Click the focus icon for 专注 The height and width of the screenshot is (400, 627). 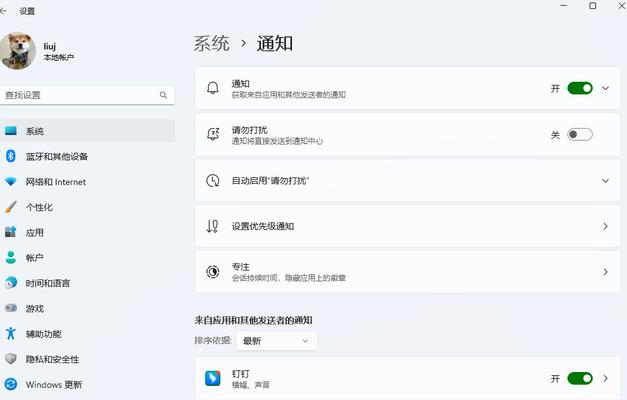(x=213, y=272)
